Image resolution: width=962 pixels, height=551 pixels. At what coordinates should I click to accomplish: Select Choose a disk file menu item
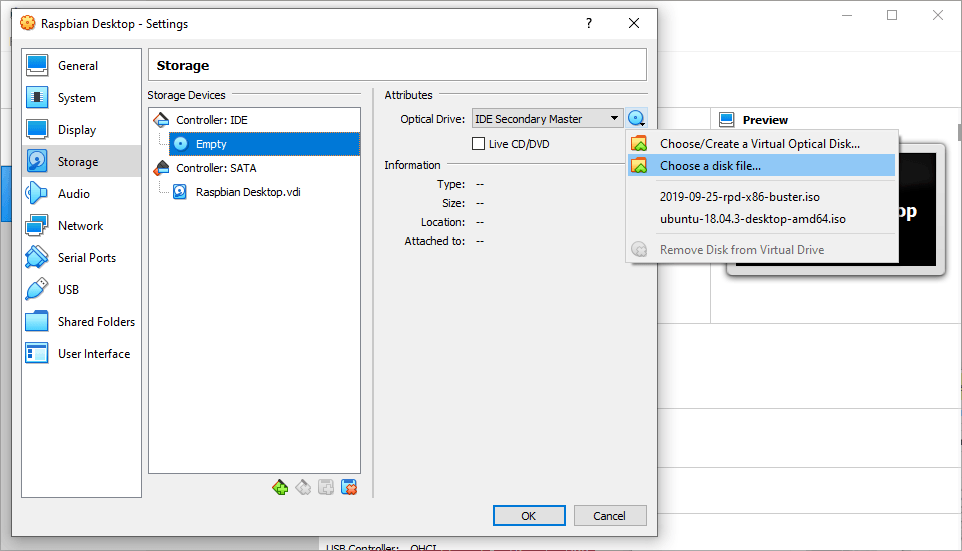(x=761, y=166)
